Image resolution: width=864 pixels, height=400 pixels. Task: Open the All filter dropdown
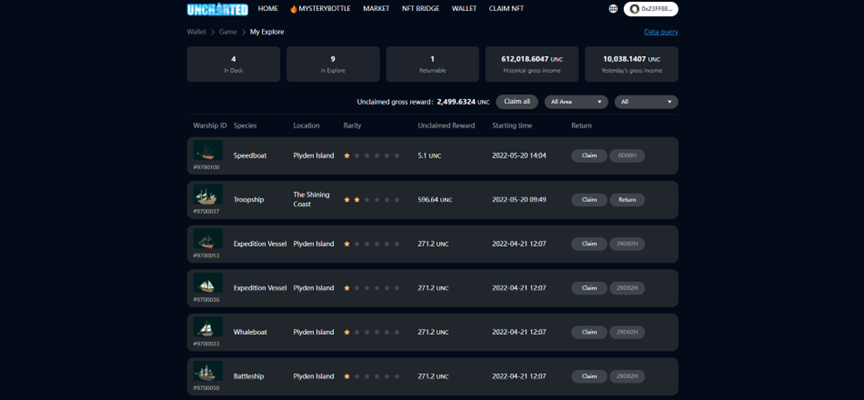pyautogui.click(x=647, y=102)
